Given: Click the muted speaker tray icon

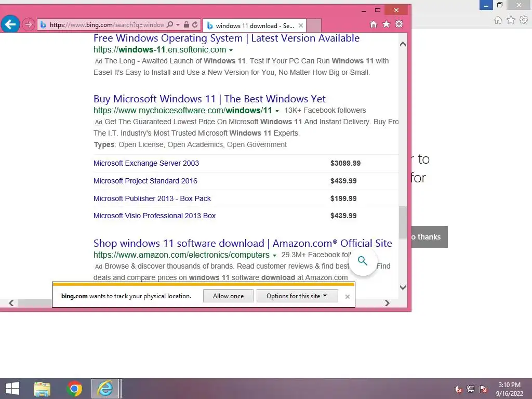Looking at the screenshot, I should (458, 389).
